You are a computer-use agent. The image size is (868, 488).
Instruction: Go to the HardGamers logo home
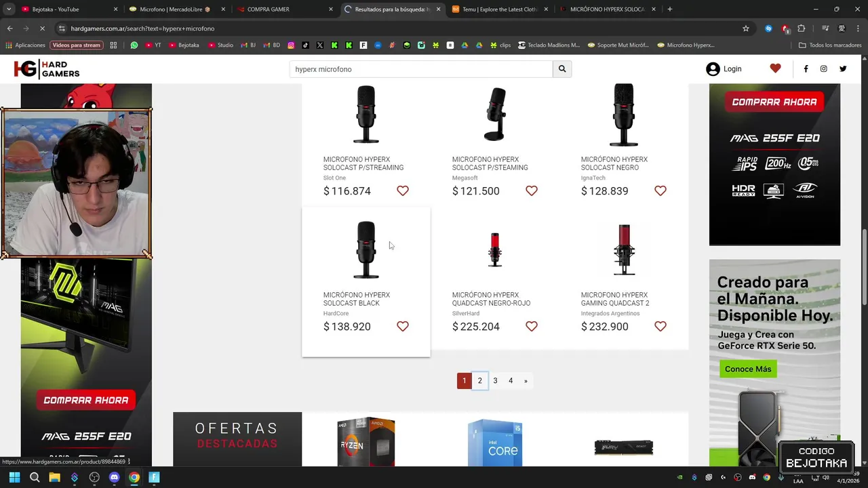(x=47, y=69)
